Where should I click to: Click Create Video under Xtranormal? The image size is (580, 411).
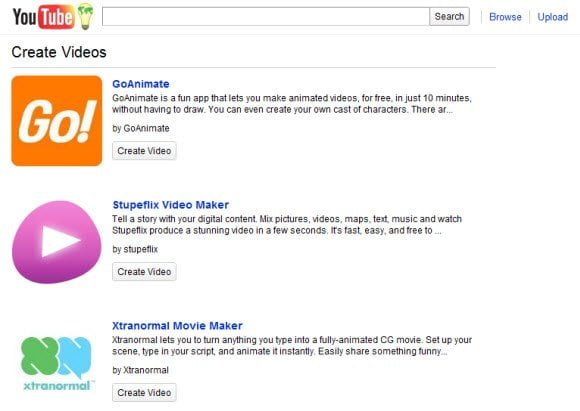coord(144,393)
